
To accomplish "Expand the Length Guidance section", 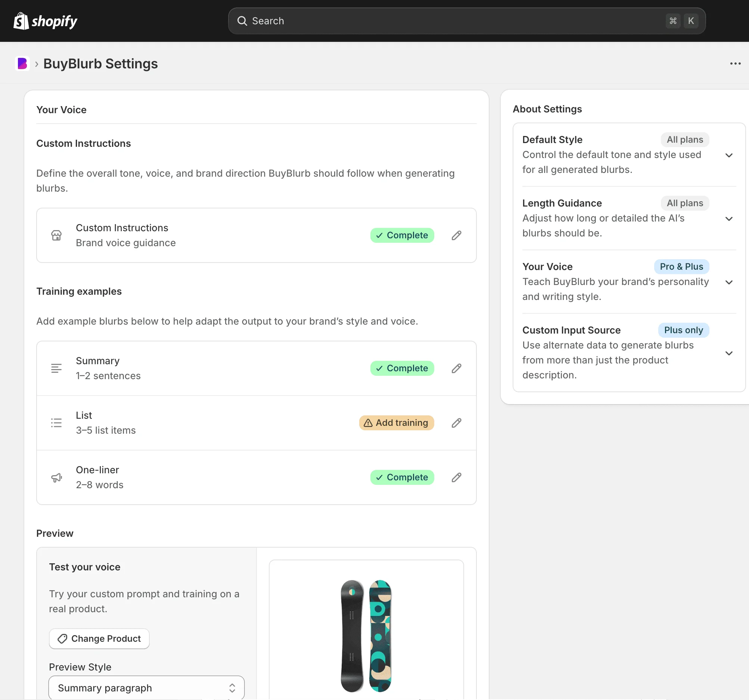I will click(729, 219).
